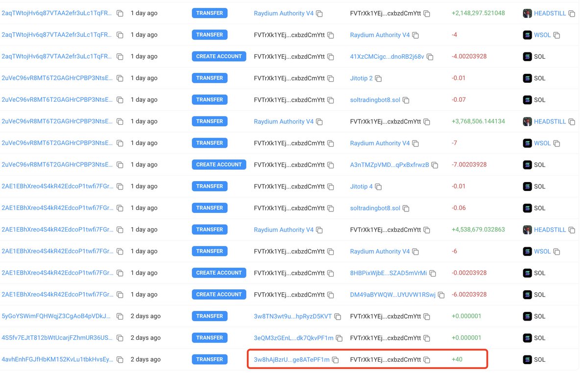Viewport: 588px width, 373px height.
Task: Copy FVTrXk1YEj recipient address in +40 row
Action: (426, 360)
